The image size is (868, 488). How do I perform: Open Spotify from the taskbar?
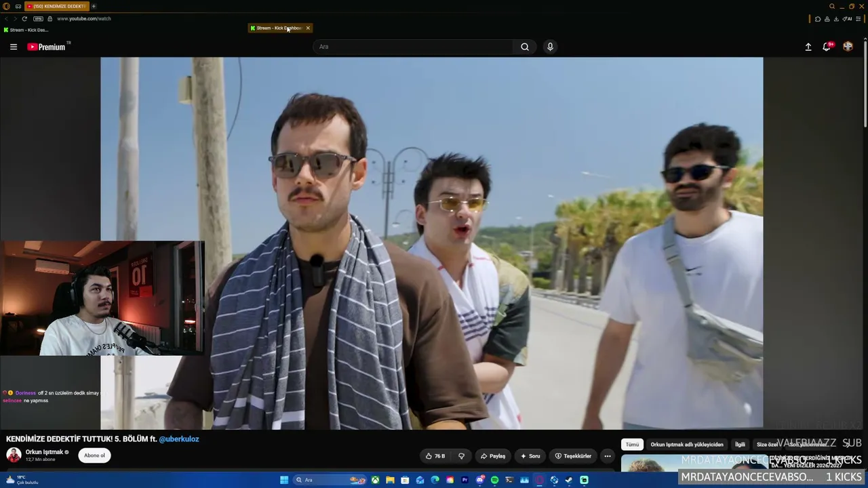pos(494,480)
